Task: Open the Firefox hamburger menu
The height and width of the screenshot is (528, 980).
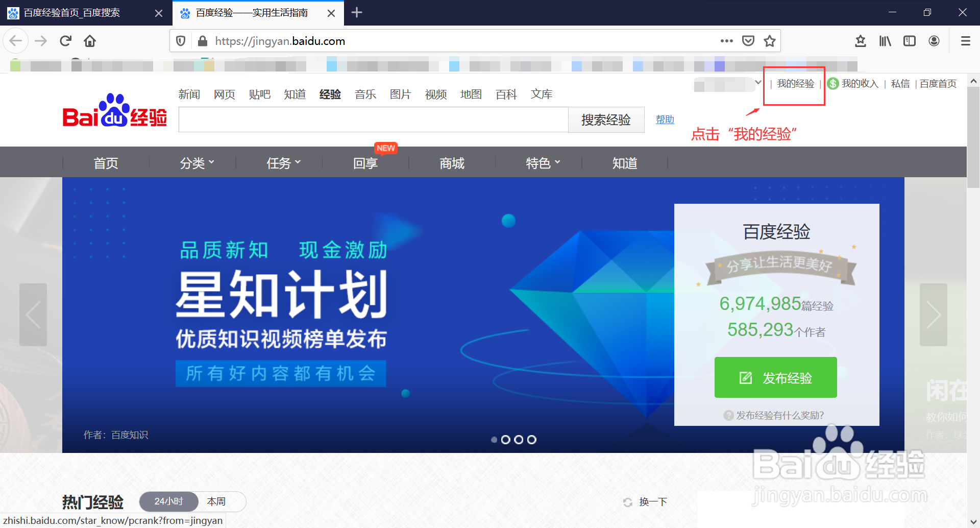Action: click(x=966, y=41)
